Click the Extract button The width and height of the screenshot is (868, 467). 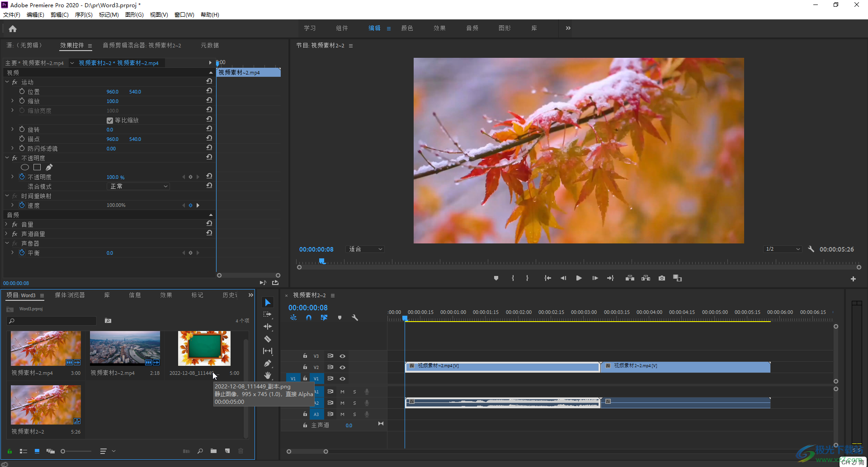[x=646, y=278]
